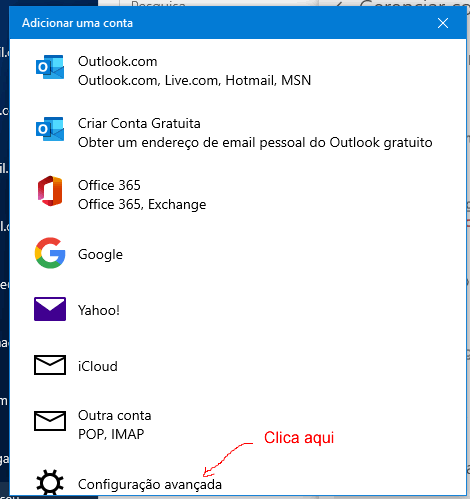Choose Criar Conta Gratuita option
The width and height of the screenshot is (470, 499).
click(x=238, y=133)
